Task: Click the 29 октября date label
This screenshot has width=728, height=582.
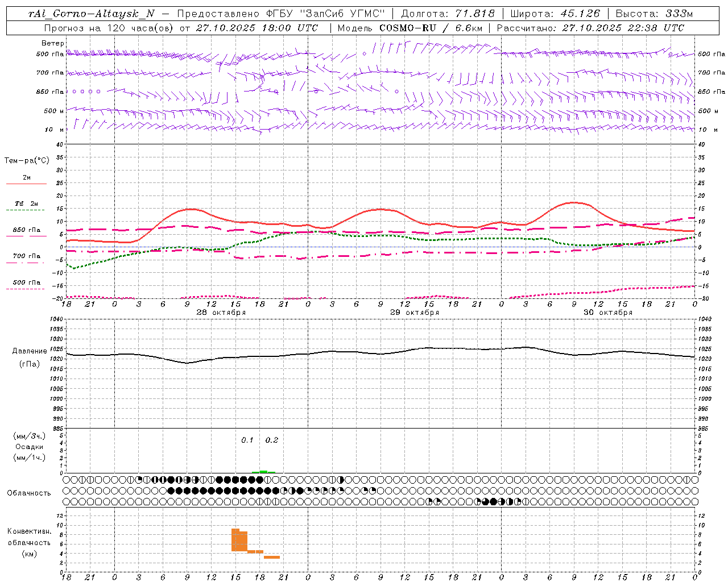Action: pos(415,313)
